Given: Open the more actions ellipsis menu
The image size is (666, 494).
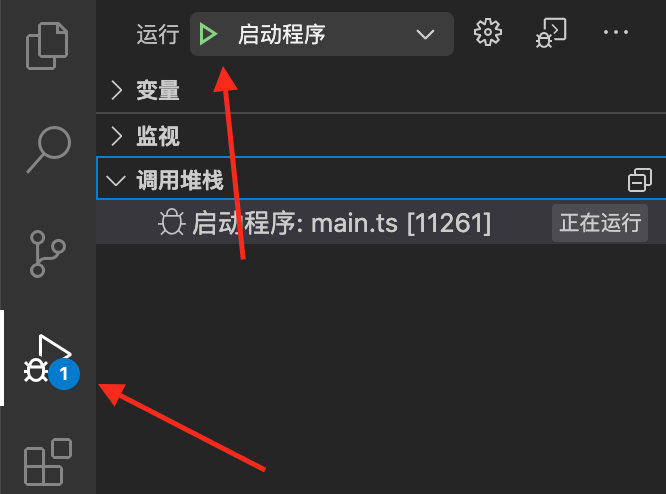Looking at the screenshot, I should click(x=615, y=32).
